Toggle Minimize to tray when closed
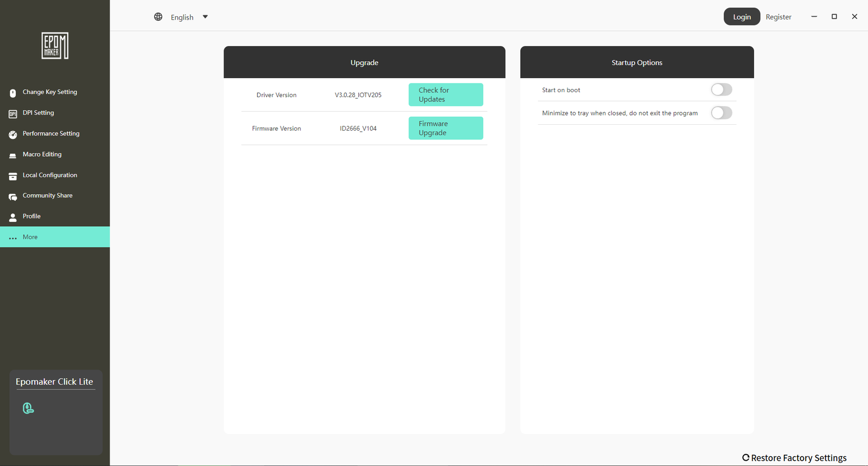The image size is (868, 466). 722,113
